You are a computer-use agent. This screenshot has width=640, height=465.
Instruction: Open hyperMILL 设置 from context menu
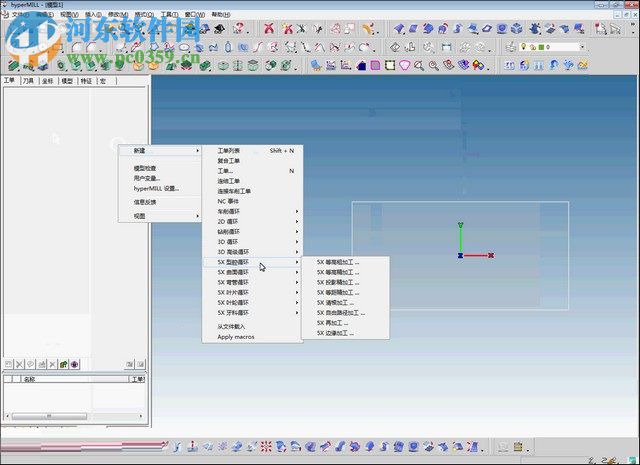(x=156, y=188)
